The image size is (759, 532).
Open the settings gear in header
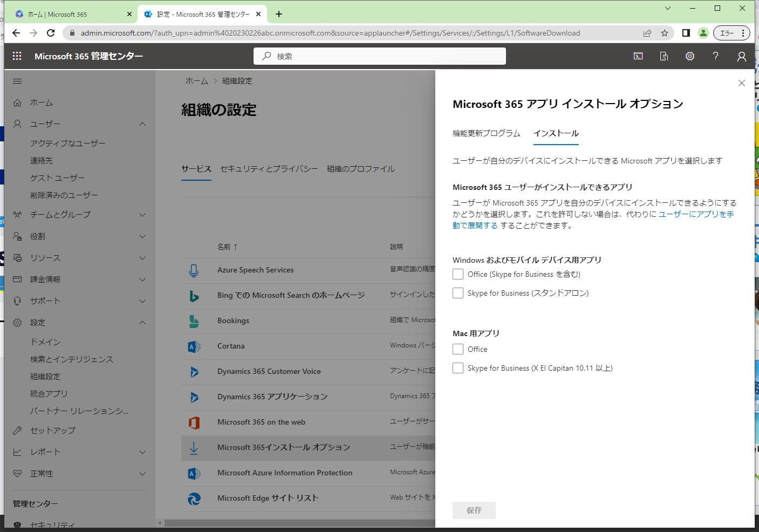690,56
